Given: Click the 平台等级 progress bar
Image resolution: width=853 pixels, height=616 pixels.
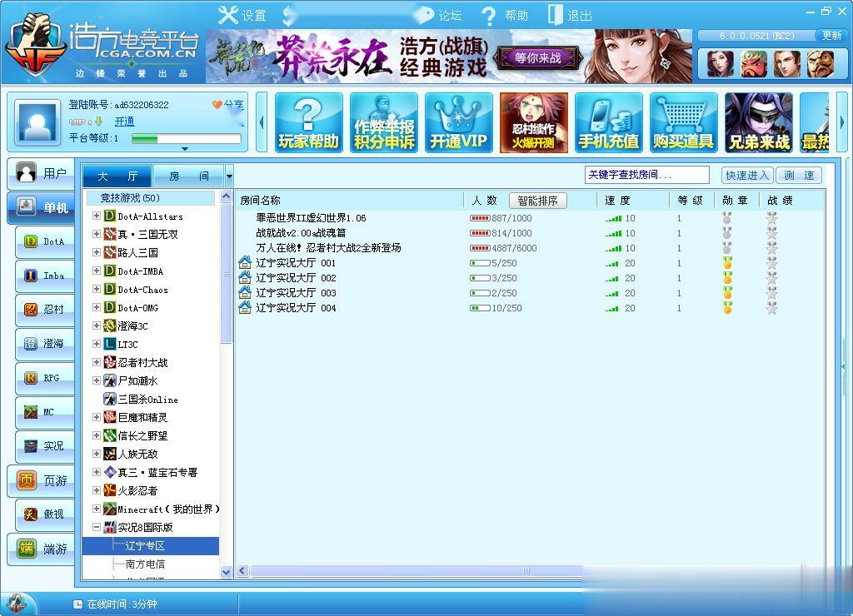Looking at the screenshot, I should click(x=186, y=139).
